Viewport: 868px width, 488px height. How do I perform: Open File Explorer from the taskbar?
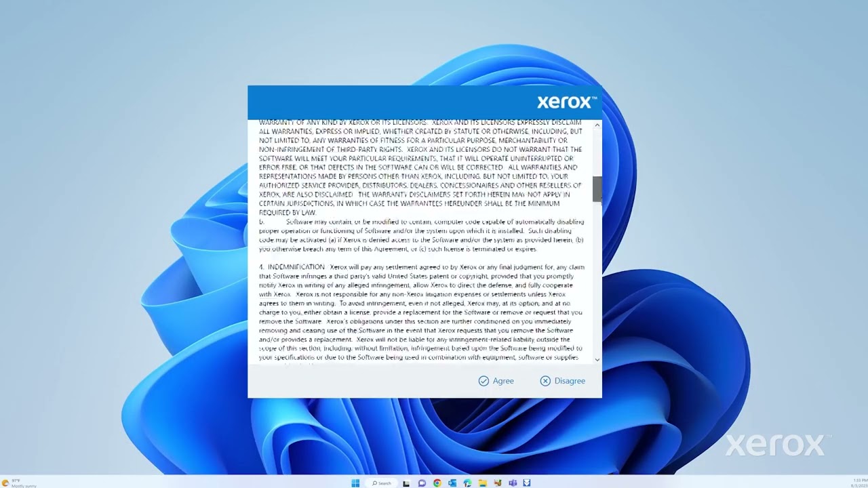click(x=483, y=483)
